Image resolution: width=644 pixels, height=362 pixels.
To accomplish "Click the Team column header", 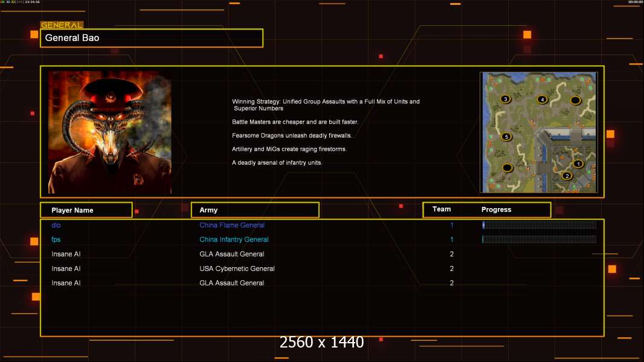I will (x=442, y=209).
